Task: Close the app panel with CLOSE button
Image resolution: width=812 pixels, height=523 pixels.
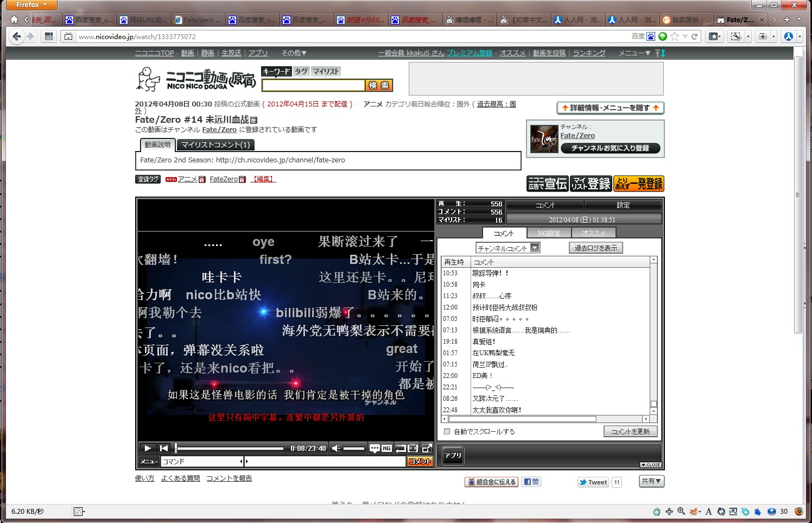Action: coord(651,465)
